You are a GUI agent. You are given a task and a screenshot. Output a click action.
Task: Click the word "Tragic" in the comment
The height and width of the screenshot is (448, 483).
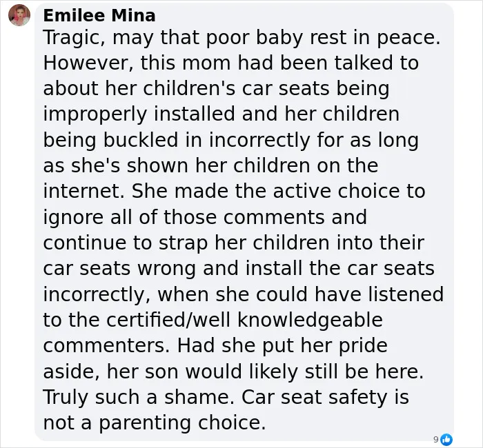[x=73, y=38]
